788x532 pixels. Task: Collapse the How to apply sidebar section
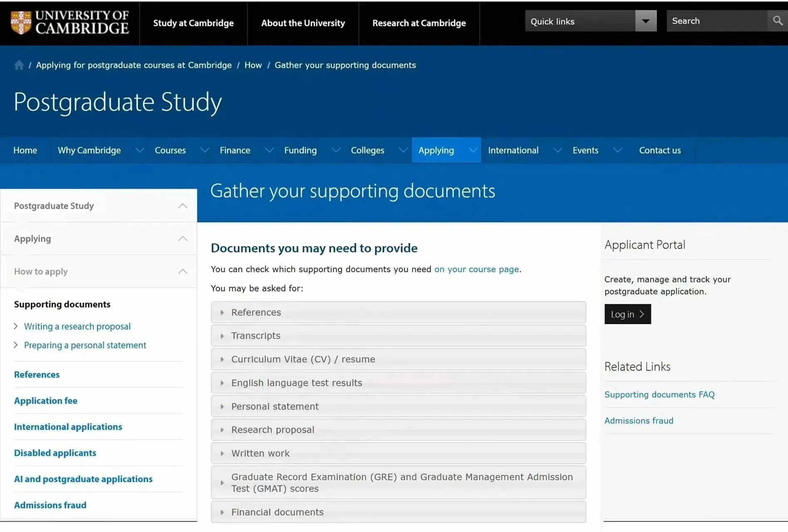(182, 271)
